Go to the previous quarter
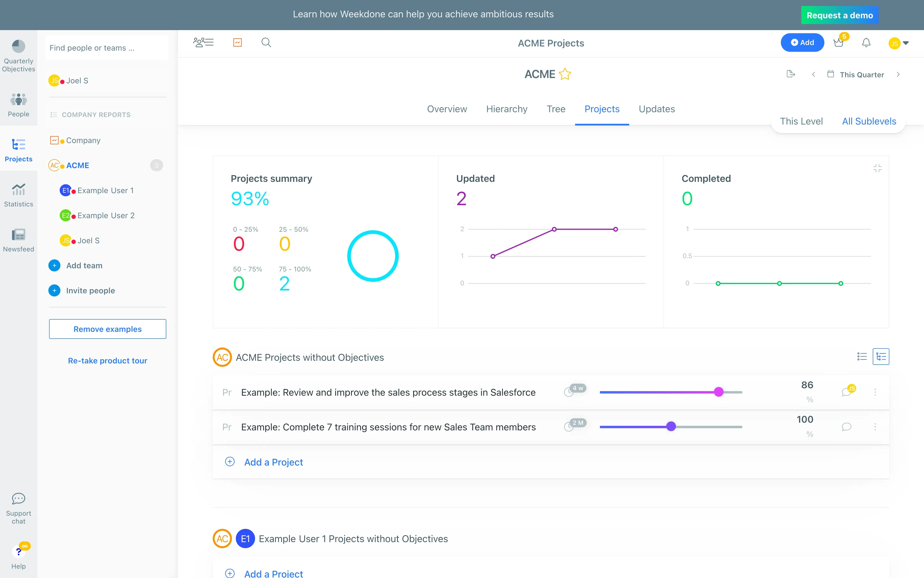 coord(814,75)
